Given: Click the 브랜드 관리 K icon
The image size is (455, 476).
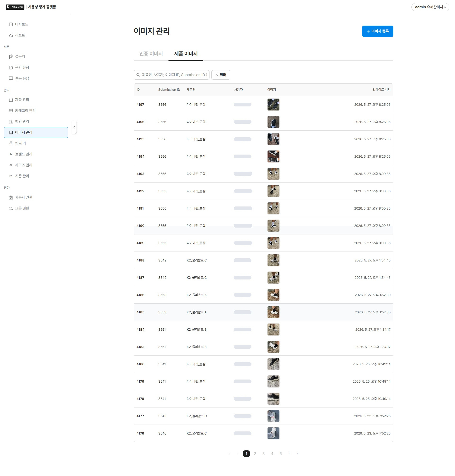Looking at the screenshot, I should click(x=11, y=154).
